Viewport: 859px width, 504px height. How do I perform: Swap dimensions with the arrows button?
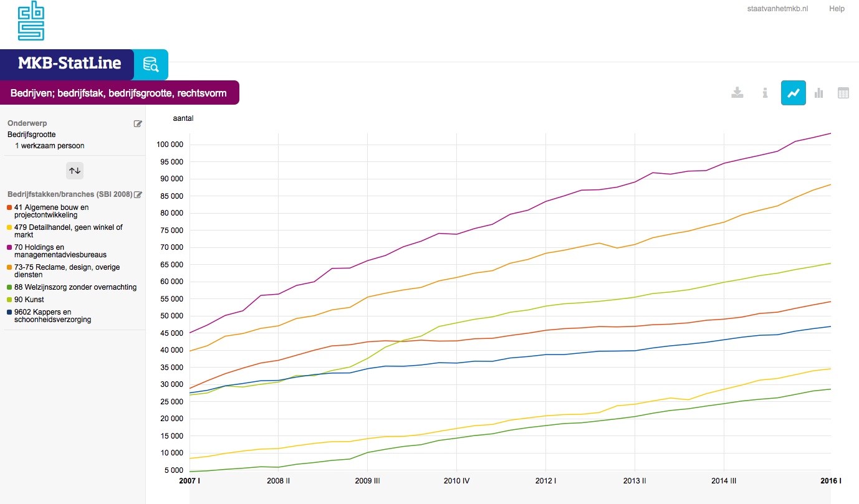75,170
